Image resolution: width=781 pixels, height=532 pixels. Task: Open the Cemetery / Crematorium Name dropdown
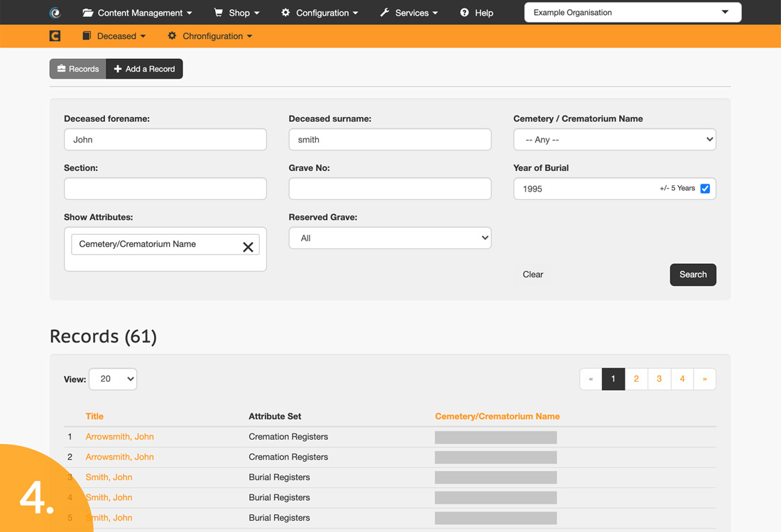click(x=615, y=140)
